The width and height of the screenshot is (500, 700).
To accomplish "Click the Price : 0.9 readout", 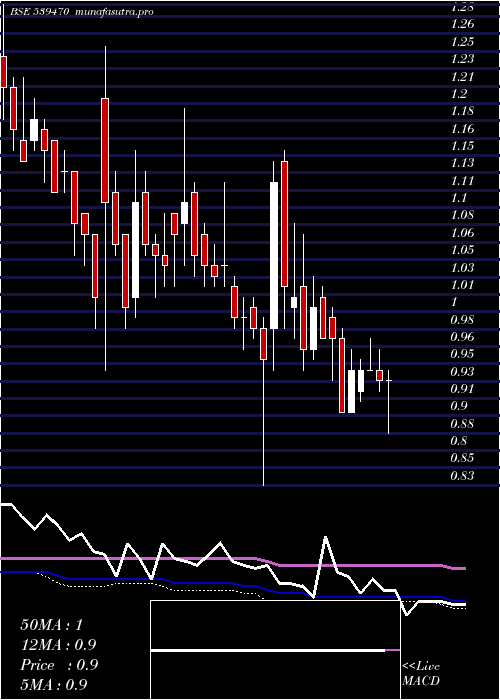I will click(59, 665).
